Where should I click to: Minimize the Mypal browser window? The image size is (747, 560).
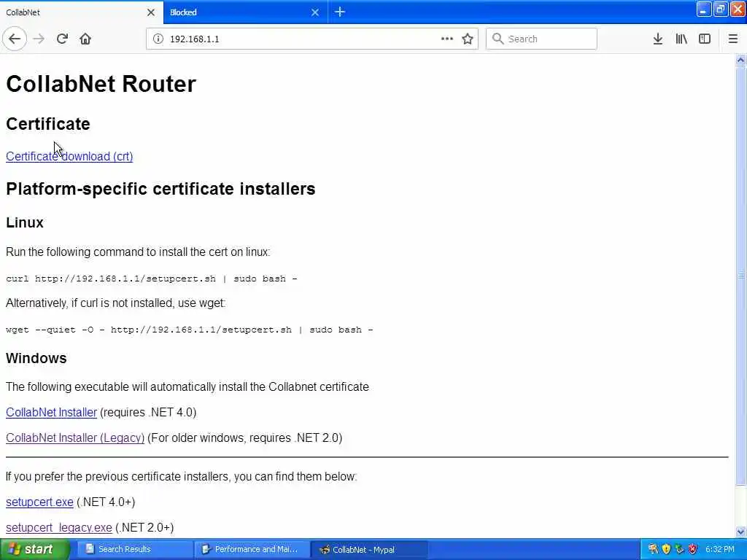(x=704, y=9)
